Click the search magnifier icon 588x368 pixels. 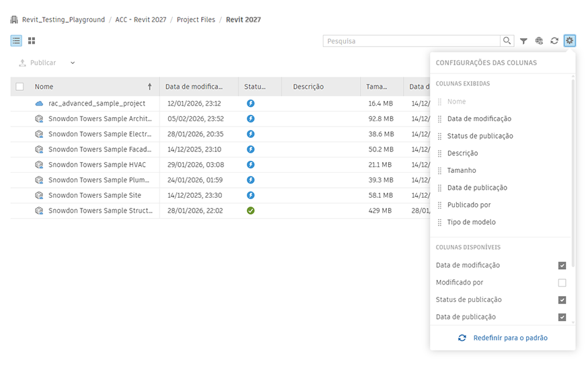pyautogui.click(x=507, y=40)
